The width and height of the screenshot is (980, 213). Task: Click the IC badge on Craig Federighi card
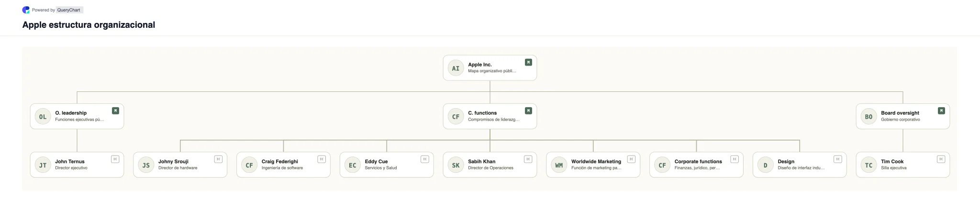pos(322,159)
